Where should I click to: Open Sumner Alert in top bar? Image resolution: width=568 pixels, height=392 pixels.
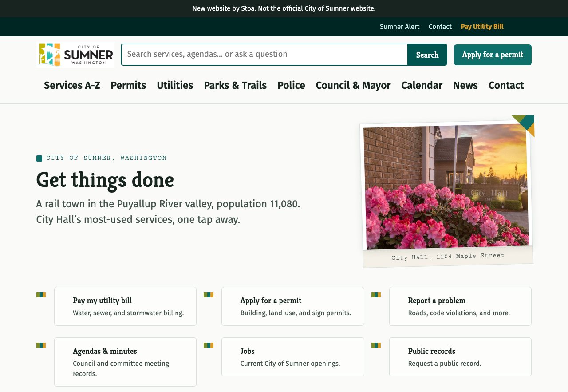coord(399,27)
